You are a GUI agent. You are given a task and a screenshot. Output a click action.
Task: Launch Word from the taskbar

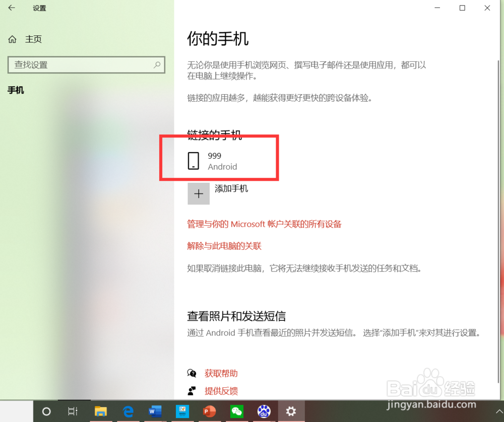click(x=155, y=411)
